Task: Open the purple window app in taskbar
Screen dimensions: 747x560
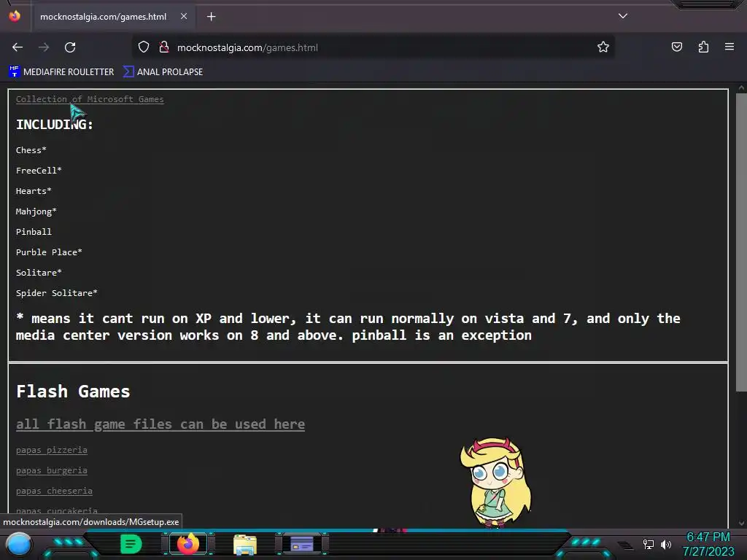Action: point(301,544)
